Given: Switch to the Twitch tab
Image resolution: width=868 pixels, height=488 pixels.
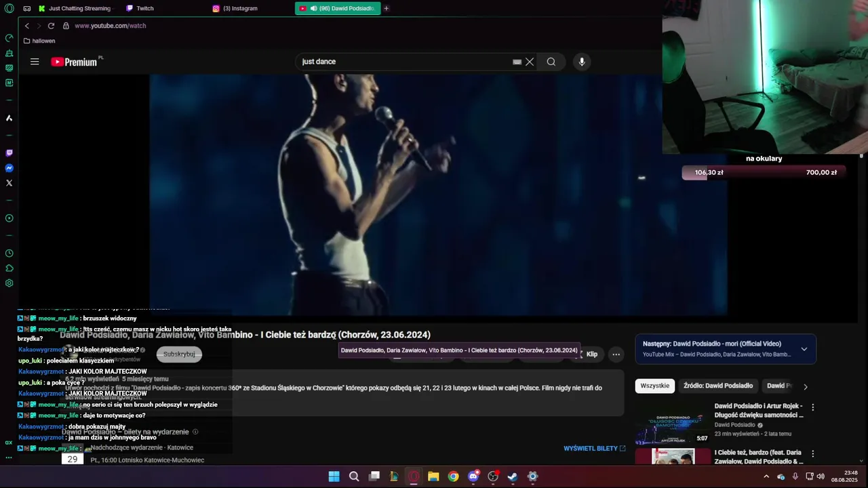Looking at the screenshot, I should tap(163, 8).
